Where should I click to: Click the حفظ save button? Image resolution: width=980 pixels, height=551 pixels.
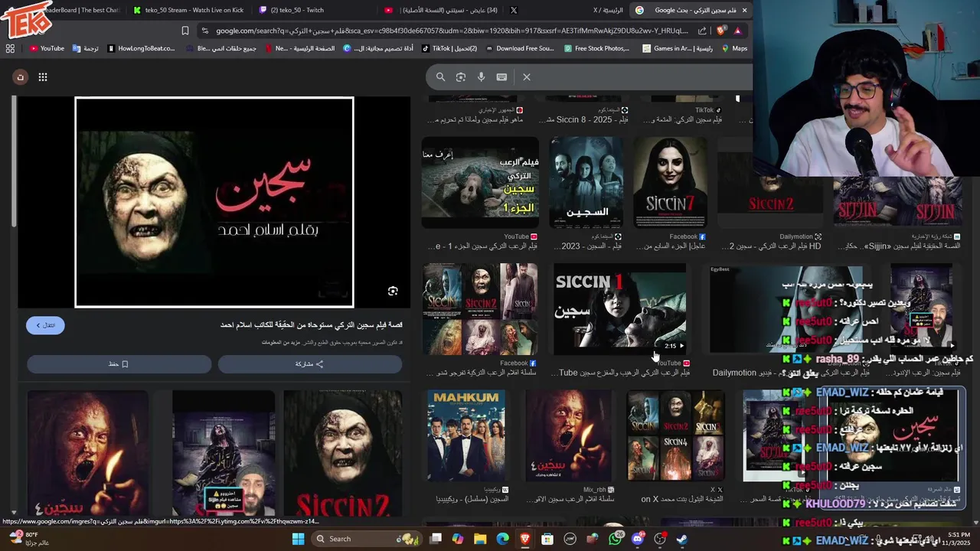[x=119, y=364]
